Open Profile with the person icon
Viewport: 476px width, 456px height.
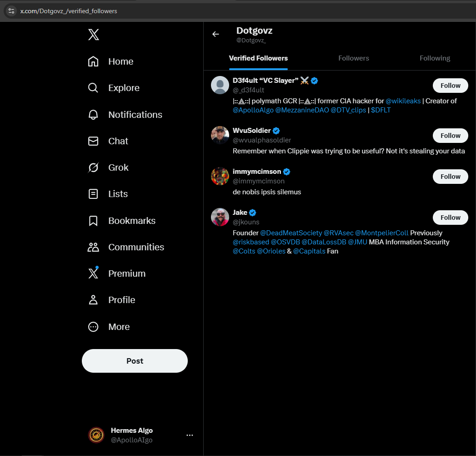click(x=93, y=299)
